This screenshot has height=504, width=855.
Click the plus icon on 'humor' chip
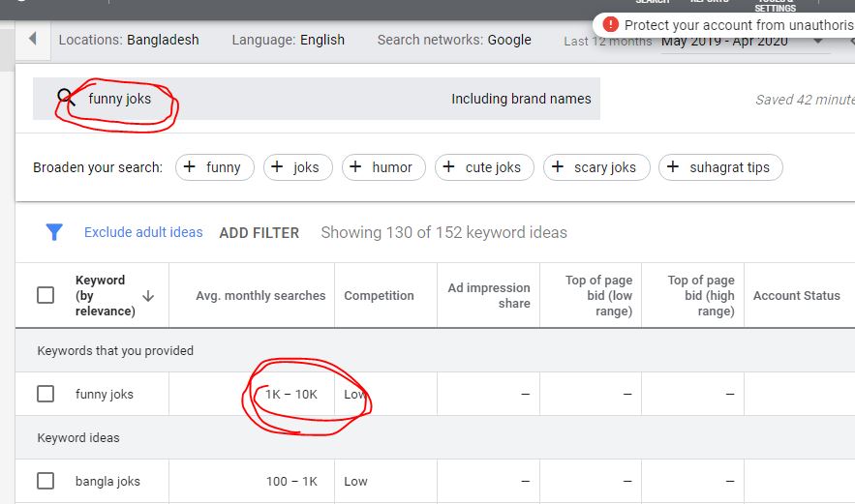(355, 166)
